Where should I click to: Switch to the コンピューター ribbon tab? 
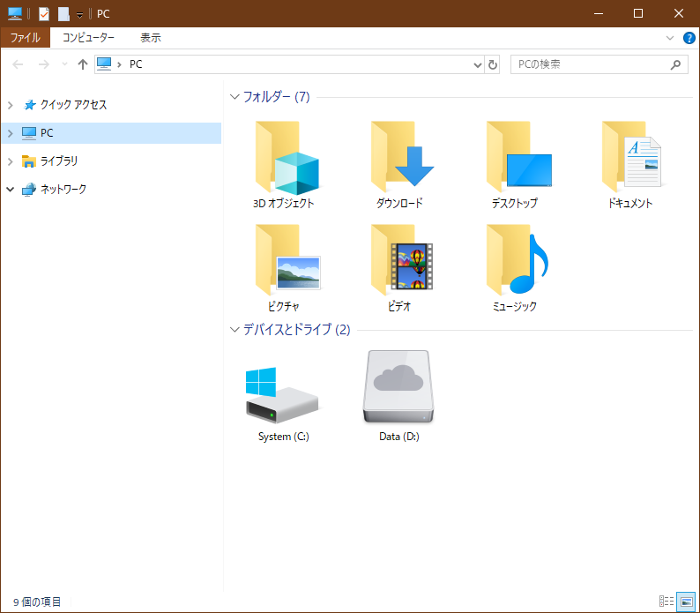[88, 38]
